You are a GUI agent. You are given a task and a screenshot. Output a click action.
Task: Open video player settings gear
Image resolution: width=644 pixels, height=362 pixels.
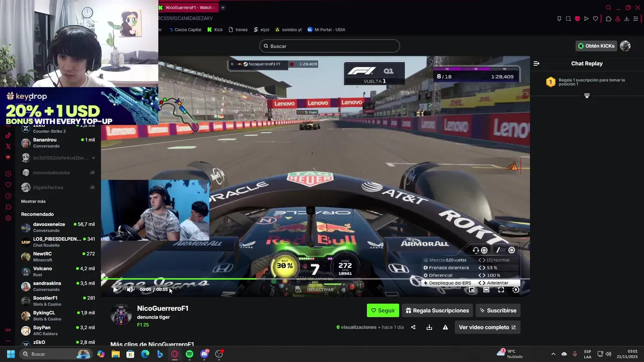coord(516,290)
